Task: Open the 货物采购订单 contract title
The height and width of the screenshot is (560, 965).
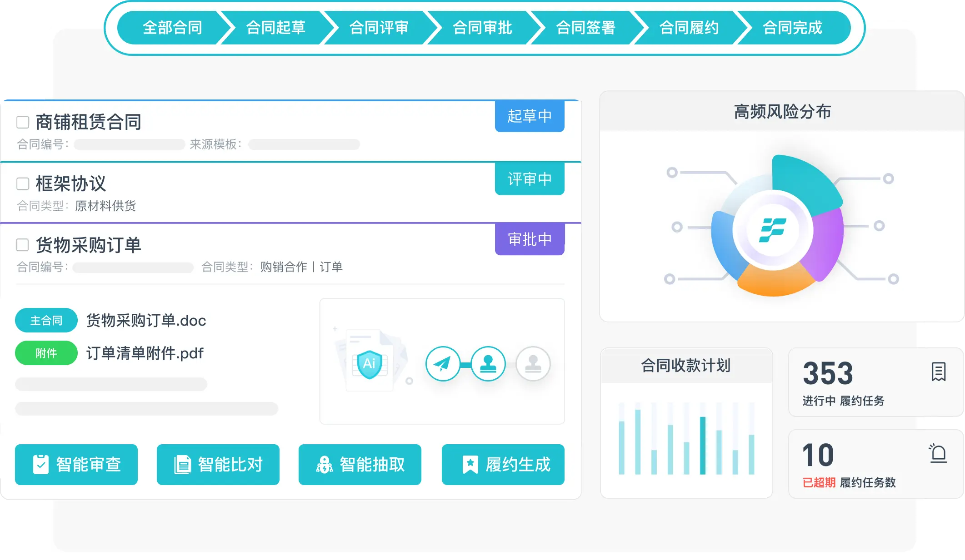Action: click(89, 245)
